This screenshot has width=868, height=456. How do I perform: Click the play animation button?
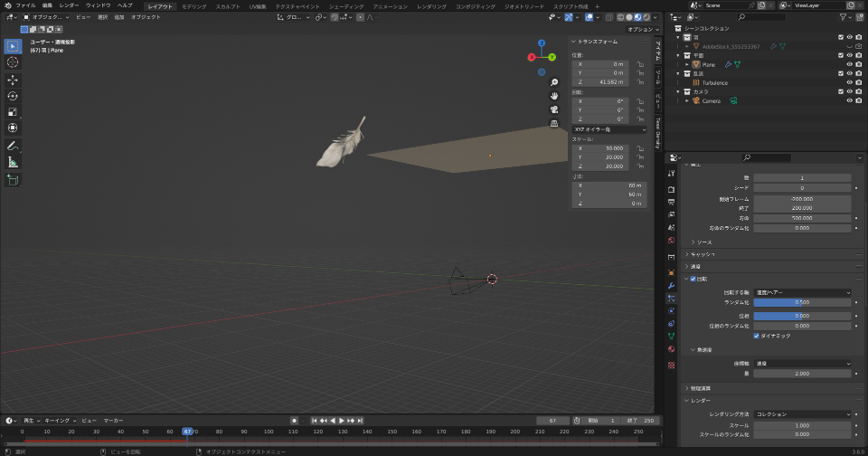342,421
